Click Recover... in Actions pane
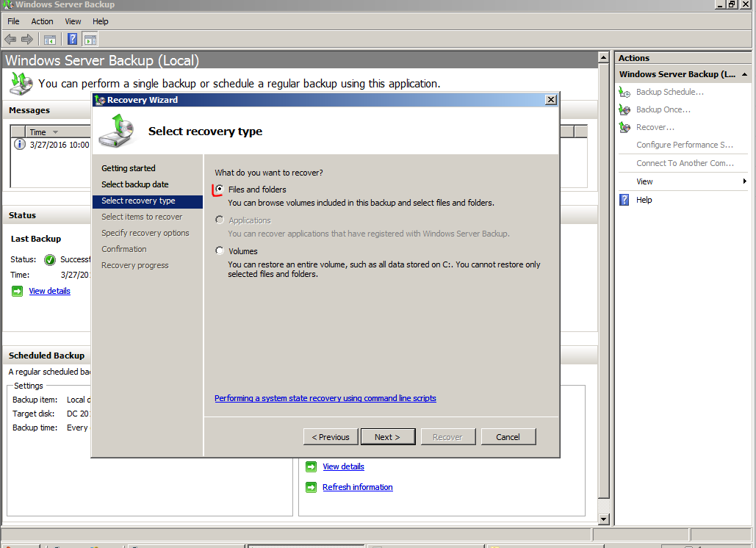The height and width of the screenshot is (548, 756). click(655, 127)
